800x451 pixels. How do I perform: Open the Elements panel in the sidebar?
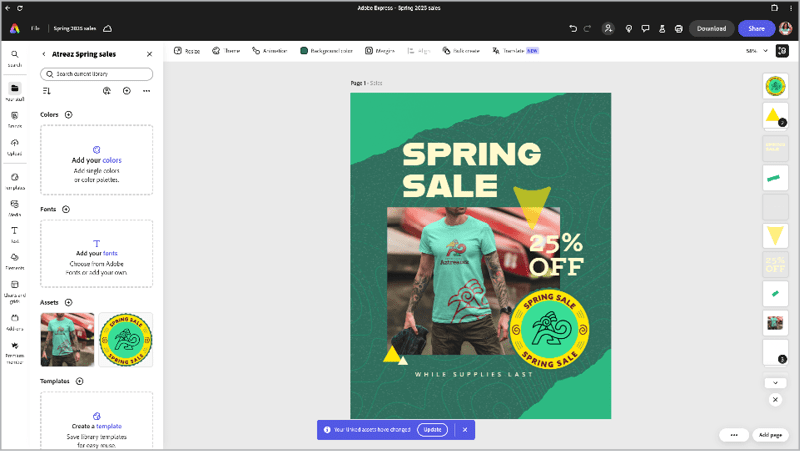pyautogui.click(x=15, y=260)
